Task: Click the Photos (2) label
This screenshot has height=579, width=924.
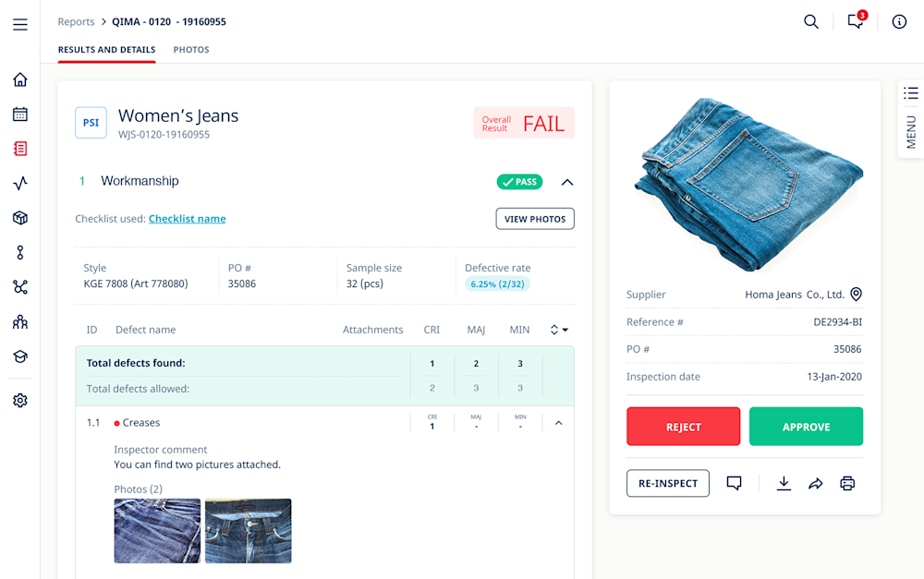Action: point(138,489)
